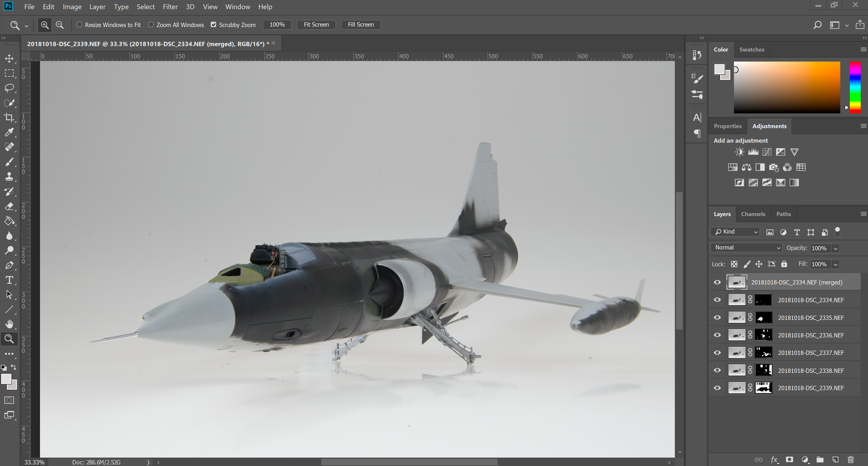Add a Curves adjustment layer
The width and height of the screenshot is (868, 466).
(x=767, y=152)
